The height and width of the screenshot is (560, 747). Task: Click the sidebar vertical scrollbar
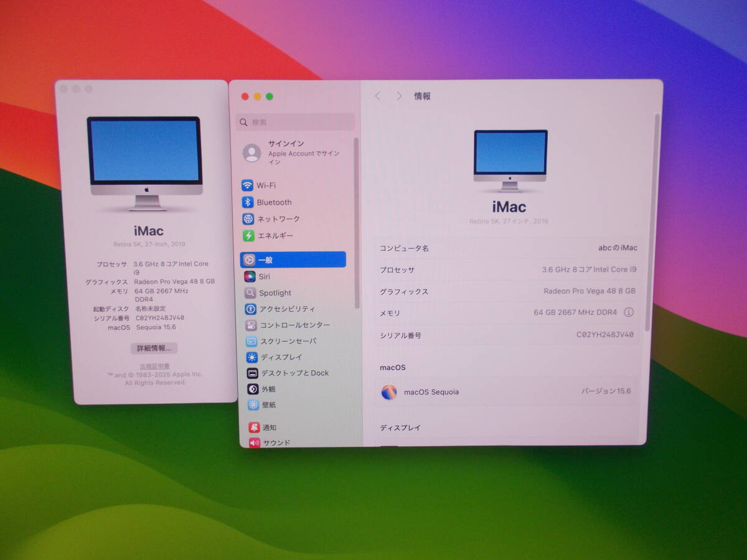[357, 223]
